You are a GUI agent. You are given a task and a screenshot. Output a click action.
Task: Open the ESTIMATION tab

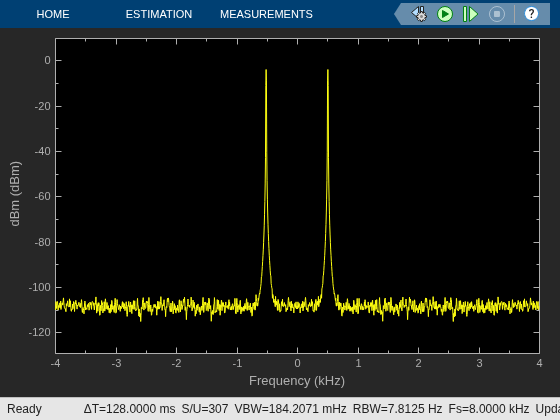pos(159,14)
